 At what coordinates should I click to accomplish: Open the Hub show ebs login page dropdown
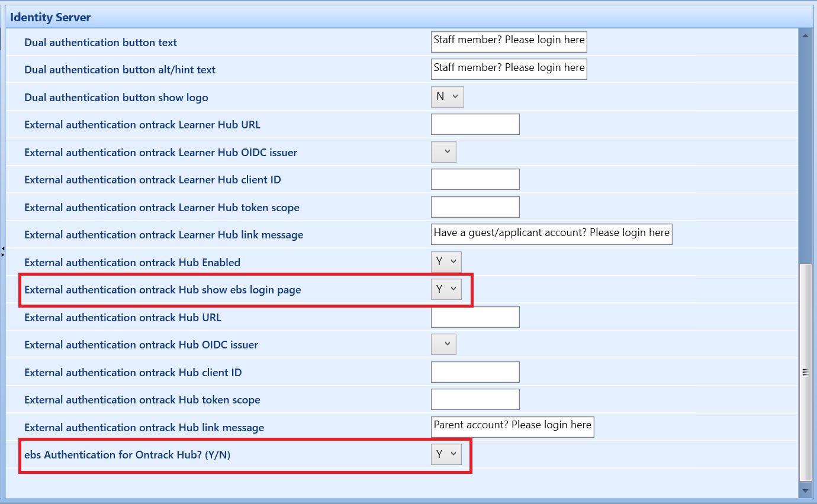tap(446, 289)
